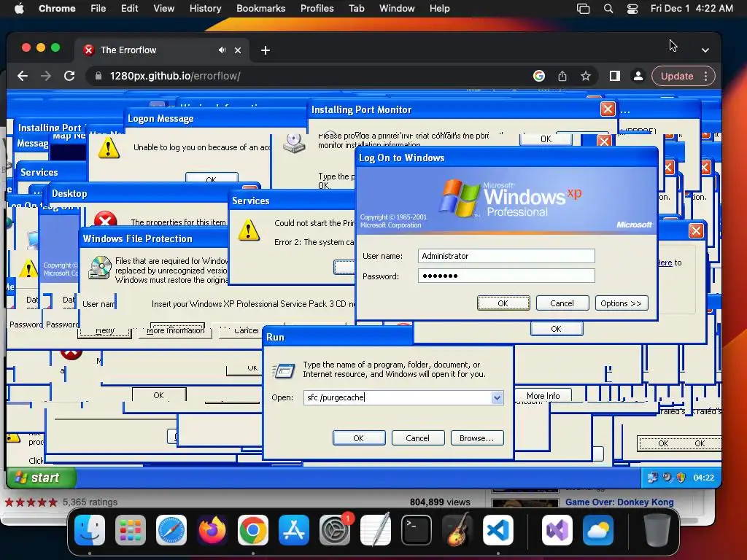Open Safari from the Dock
This screenshot has height=560, width=747.
click(x=171, y=530)
